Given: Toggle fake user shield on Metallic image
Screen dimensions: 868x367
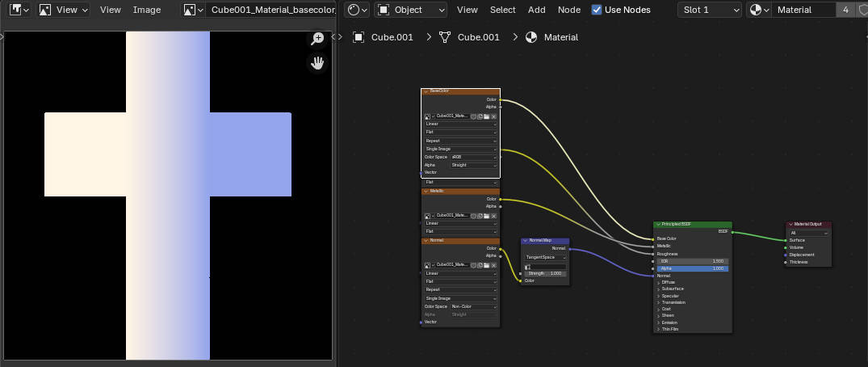Looking at the screenshot, I should [x=473, y=215].
